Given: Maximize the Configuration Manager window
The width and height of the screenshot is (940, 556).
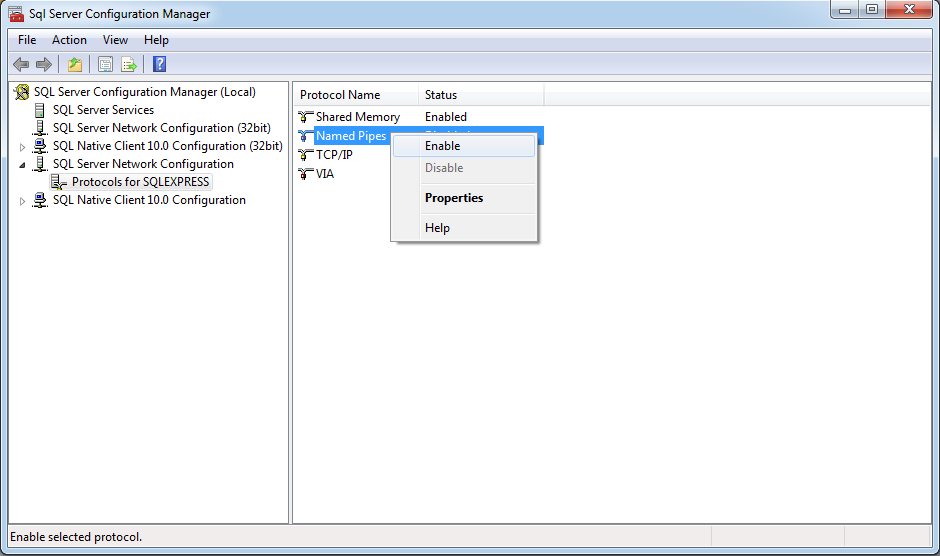Looking at the screenshot, I should 872,10.
